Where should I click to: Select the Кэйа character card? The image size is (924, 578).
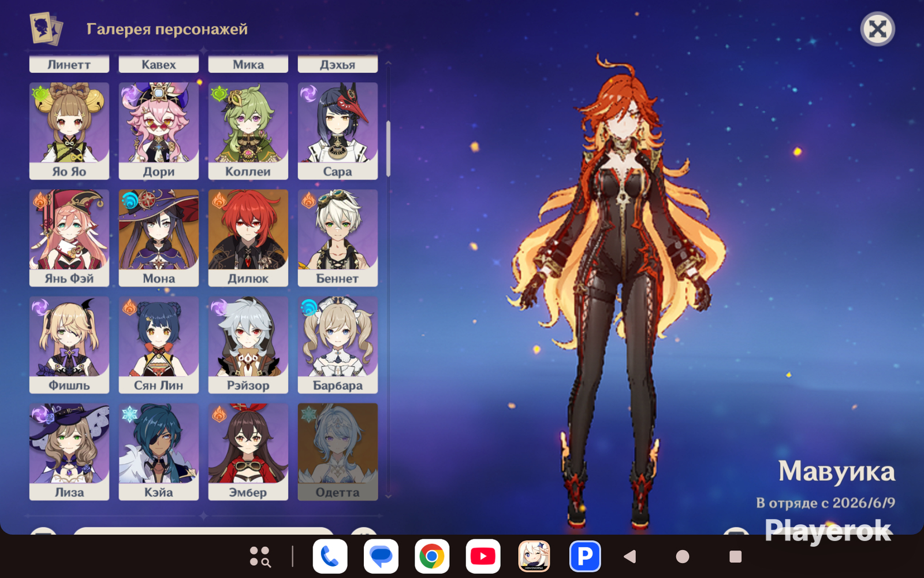[x=159, y=452]
